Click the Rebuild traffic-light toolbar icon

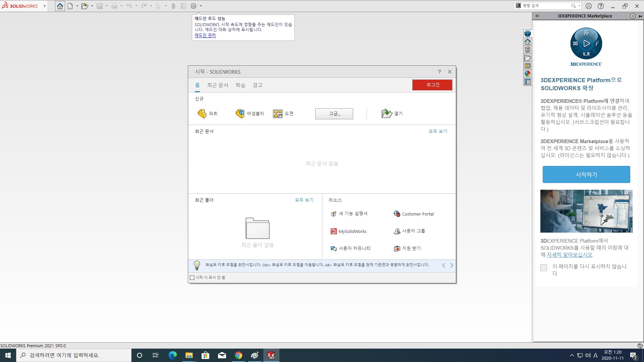(x=173, y=6)
